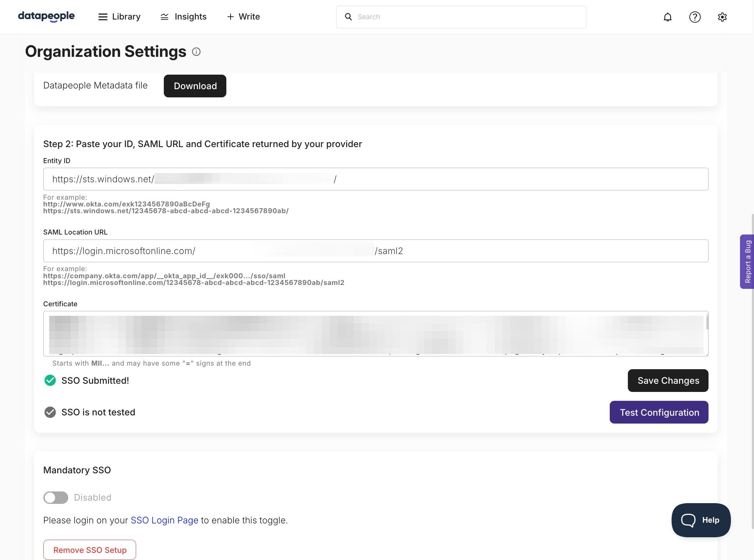The image size is (754, 560).
Task: Click the green SSO Submitted checkmark icon
Action: click(50, 381)
